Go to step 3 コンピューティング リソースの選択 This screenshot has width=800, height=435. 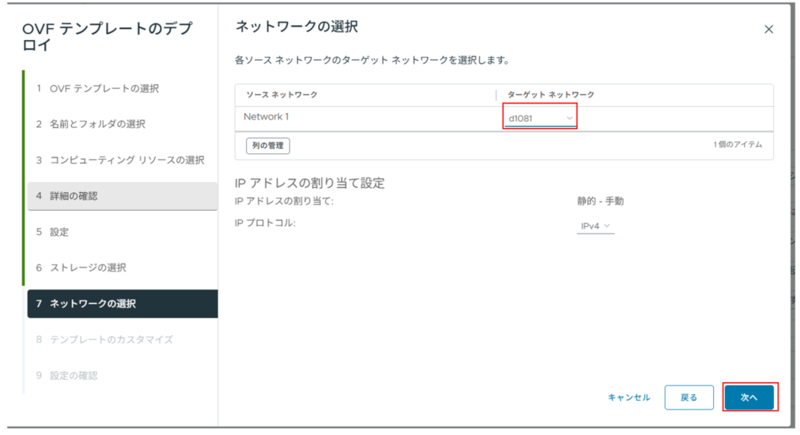(120, 160)
